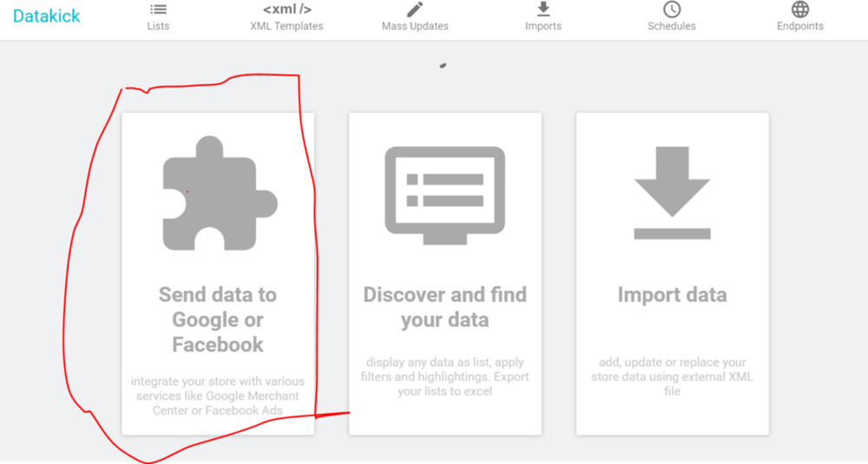Click the external XML file description text
The height and width of the screenshot is (464, 868).
672,376
